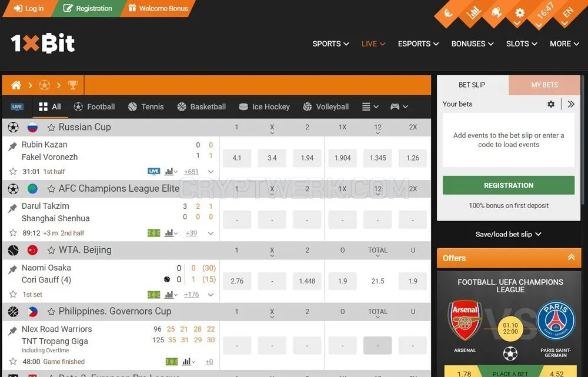Viewport: 588px width, 377px height.
Task: Show statistics for Nlex Road Warriors match
Action: click(188, 362)
